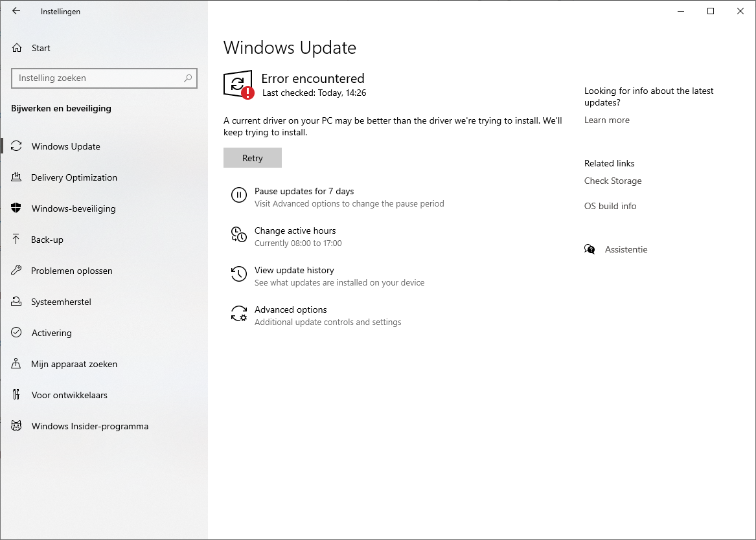Screen dimensions: 756x540
Task: Open Voor ontwikkelaars settings
Action: tap(104, 395)
